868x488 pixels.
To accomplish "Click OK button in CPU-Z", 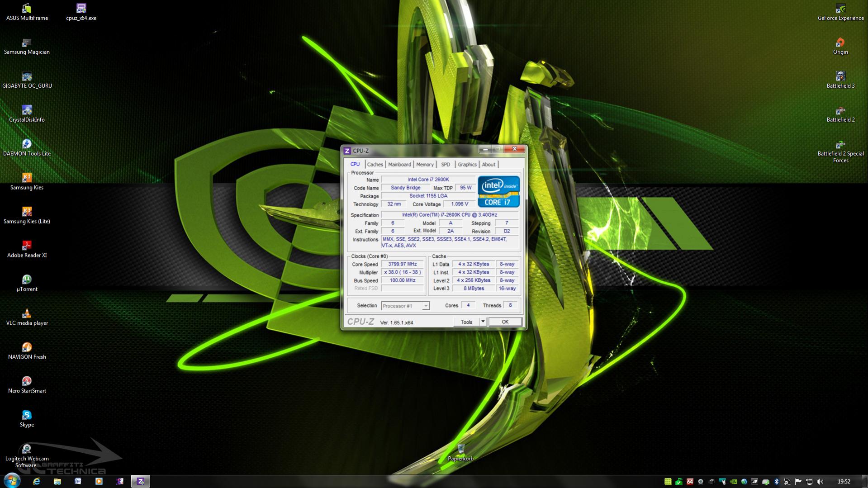I will 505,322.
